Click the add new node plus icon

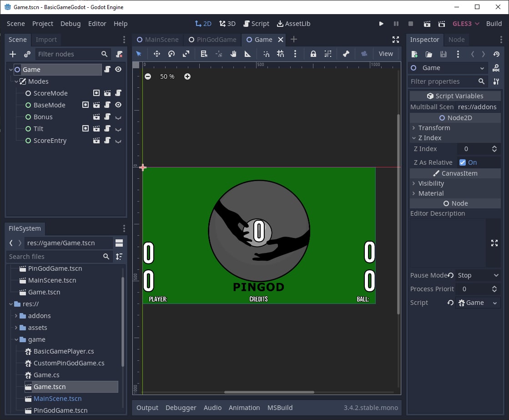(x=13, y=54)
